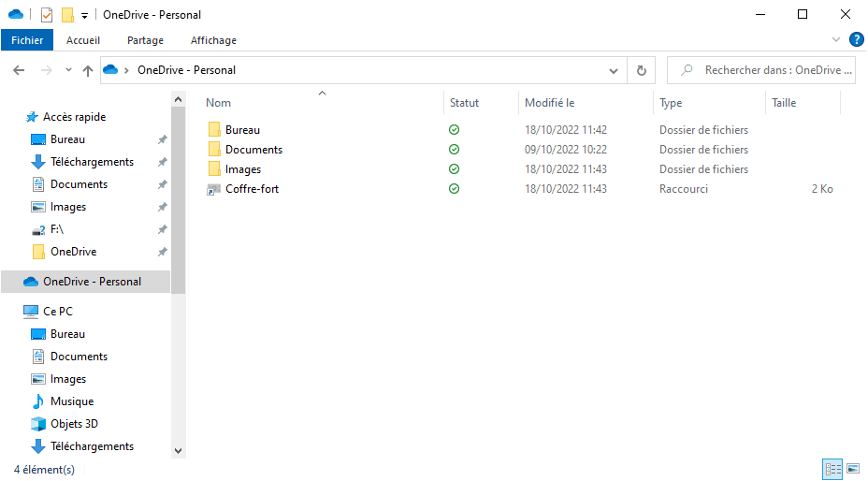This screenshot has height=481, width=868.
Task: Click the Refresh button beside address bar
Action: (x=641, y=70)
